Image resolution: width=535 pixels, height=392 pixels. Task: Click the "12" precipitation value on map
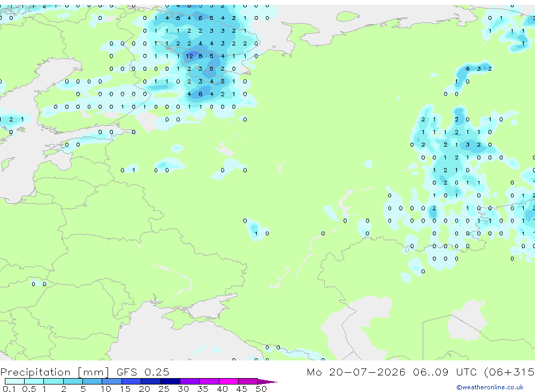point(189,56)
